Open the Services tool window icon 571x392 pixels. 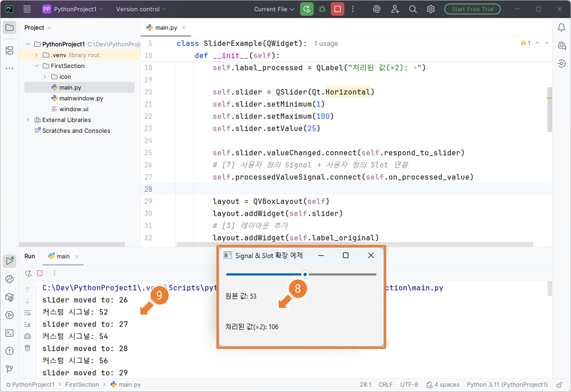click(x=9, y=315)
